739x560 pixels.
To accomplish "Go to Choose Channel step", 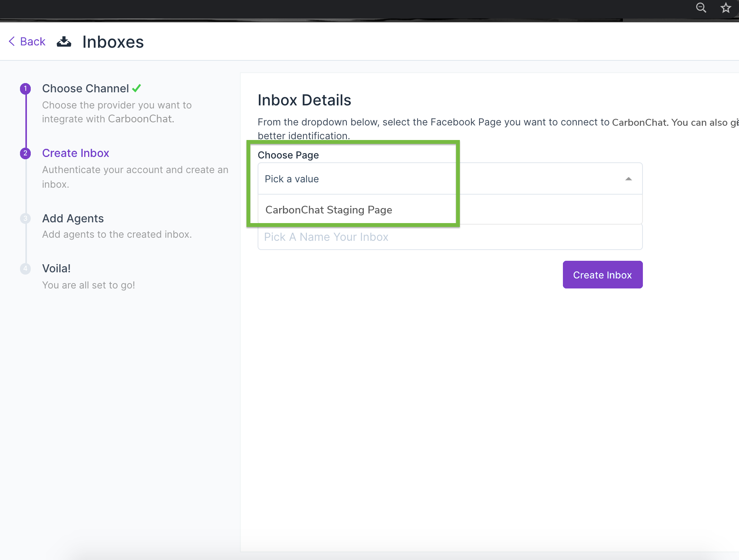I will [x=85, y=89].
